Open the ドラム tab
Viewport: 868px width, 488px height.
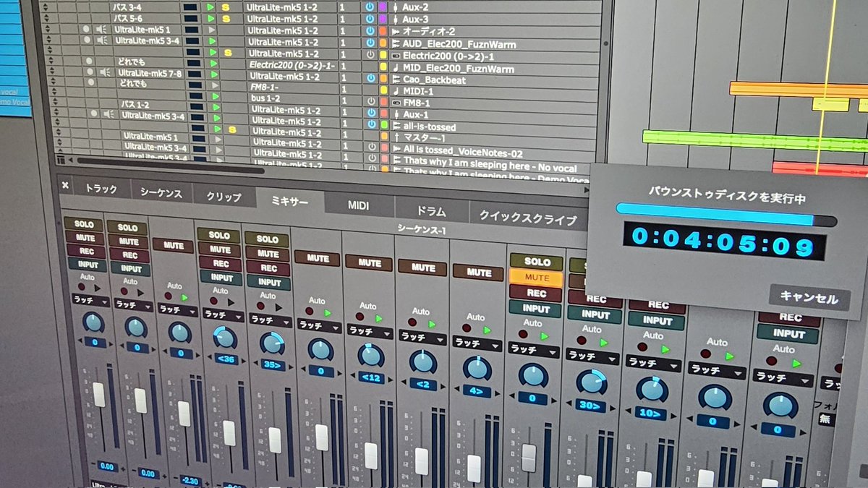tap(431, 210)
